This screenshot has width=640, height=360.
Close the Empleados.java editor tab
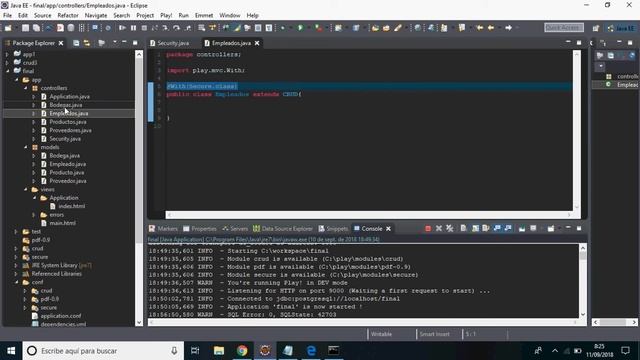click(x=257, y=43)
